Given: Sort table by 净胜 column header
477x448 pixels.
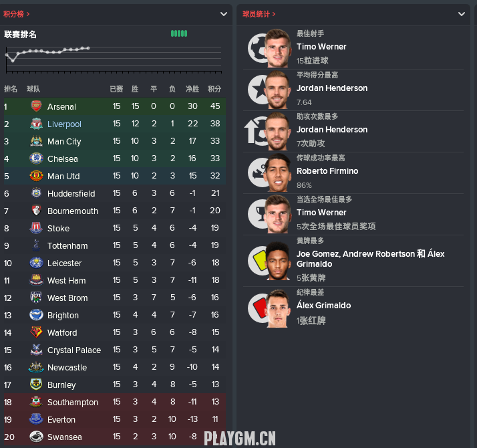Looking at the screenshot, I should (192, 89).
